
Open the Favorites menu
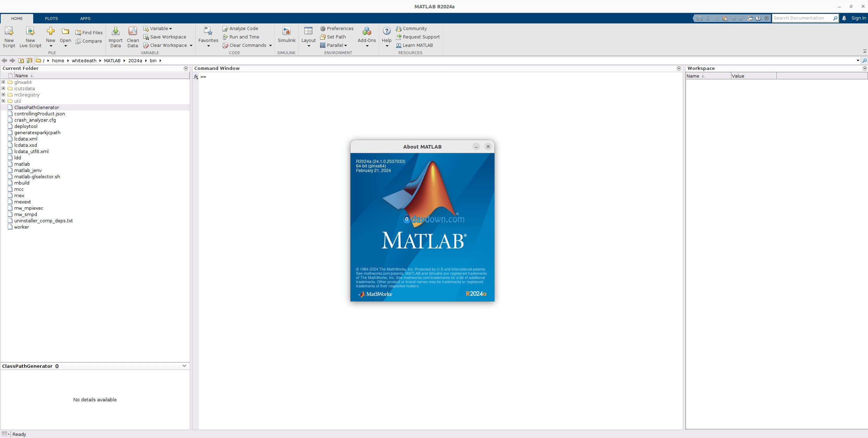point(208,37)
